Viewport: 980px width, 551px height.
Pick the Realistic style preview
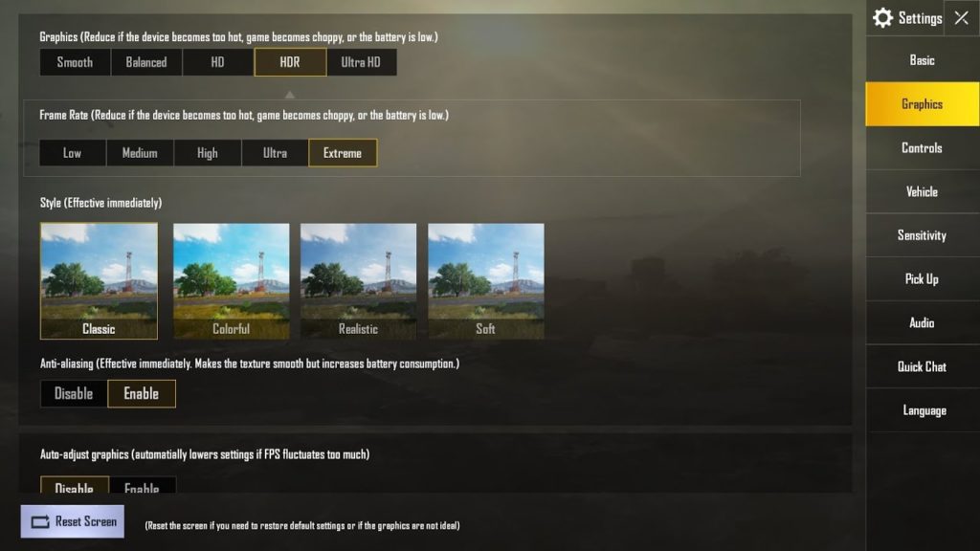358,281
